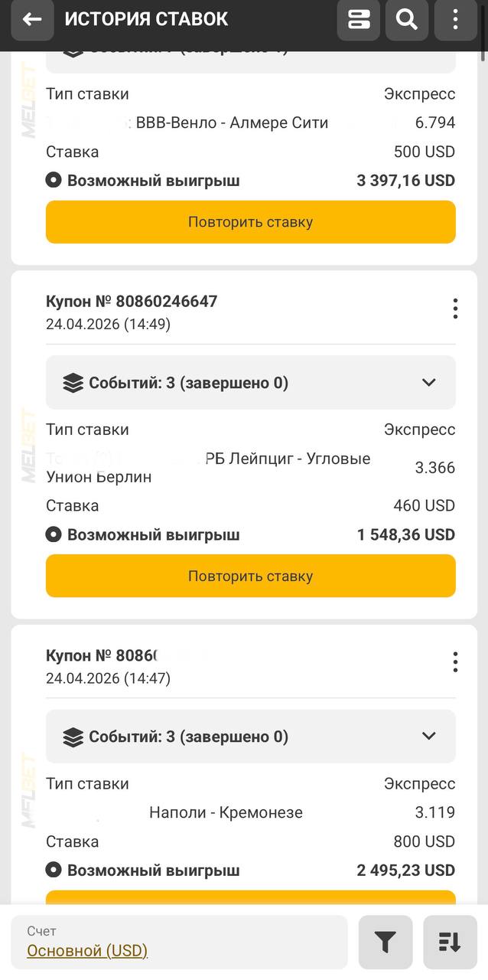The image size is (488, 980).
Task: Select the Наполи - Кремонезе match row
Action: click(226, 812)
